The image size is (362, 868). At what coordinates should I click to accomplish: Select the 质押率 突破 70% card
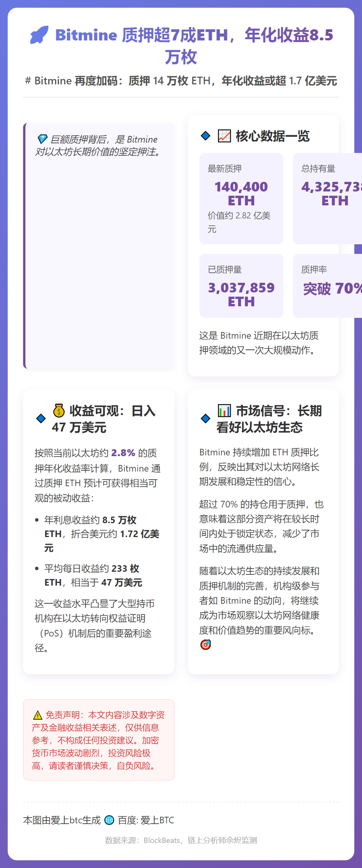(327, 286)
